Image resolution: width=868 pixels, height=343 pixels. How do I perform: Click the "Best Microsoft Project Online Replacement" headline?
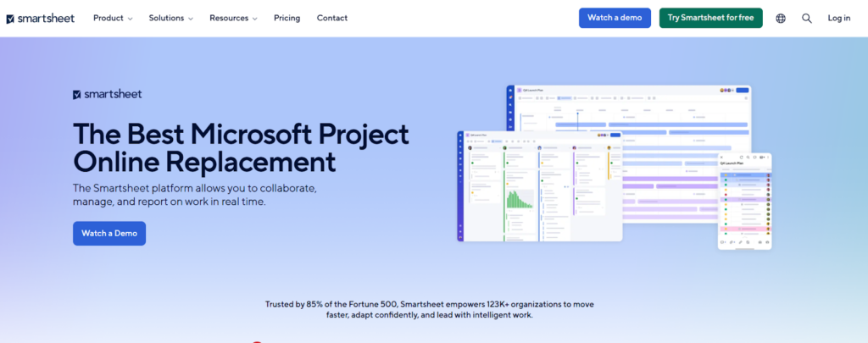[x=241, y=147]
